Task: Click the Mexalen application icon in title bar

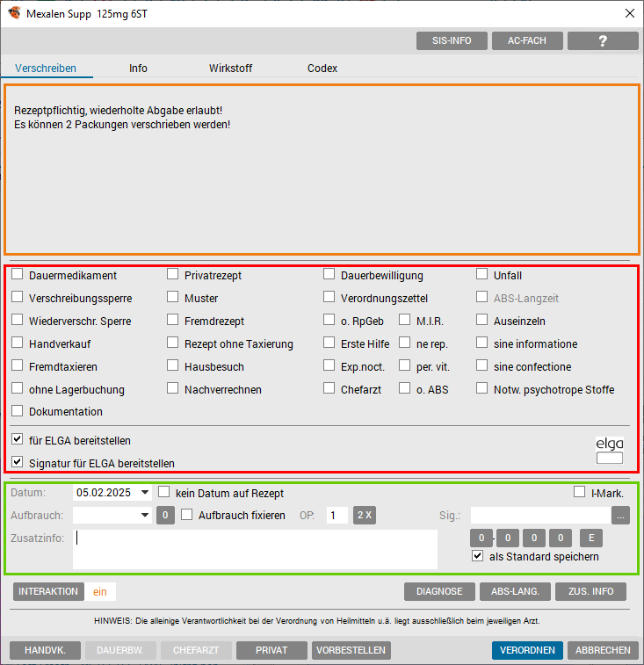Action: point(14,12)
